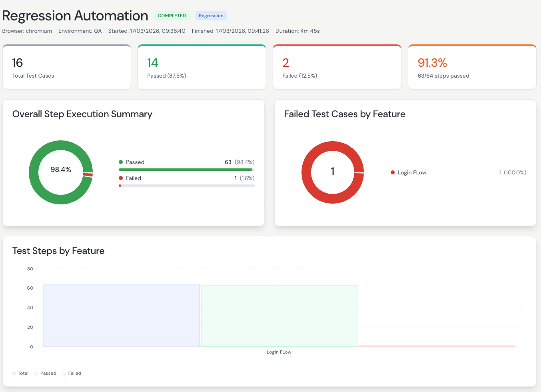This screenshot has width=541, height=392.
Task: Select the Failed (12.5%) card
Action: coord(337,67)
